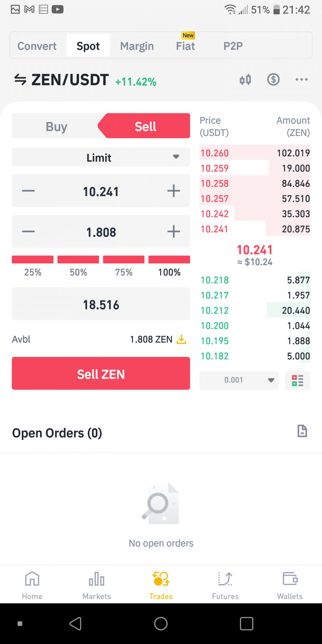Screen dimensions: 322x644
Task: Increase the price with plus button
Action: tap(174, 191)
